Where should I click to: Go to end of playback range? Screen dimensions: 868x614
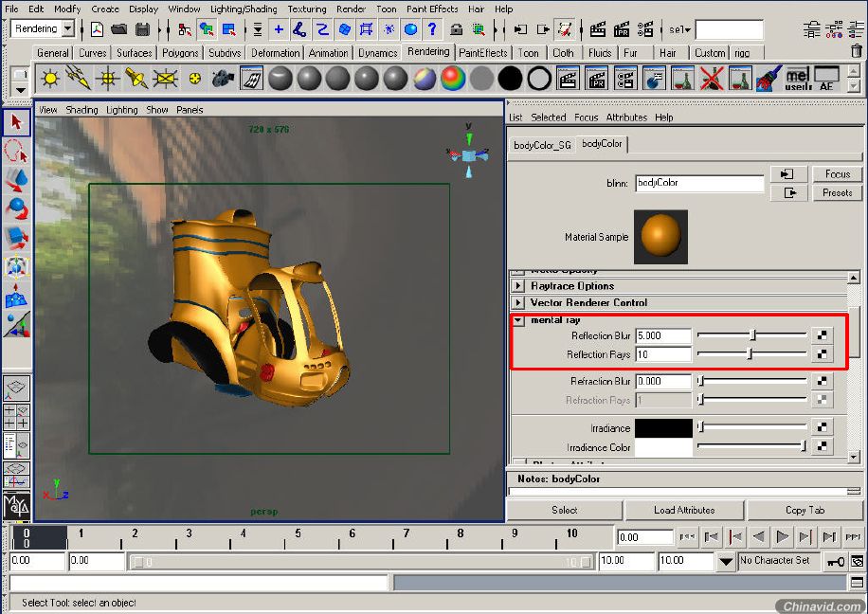[853, 536]
